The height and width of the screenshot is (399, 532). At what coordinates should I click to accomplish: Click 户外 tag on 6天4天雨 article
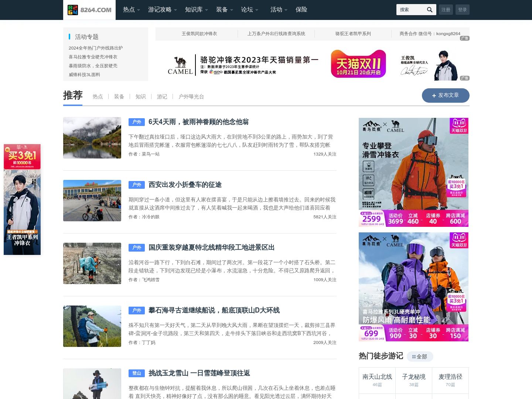(137, 122)
